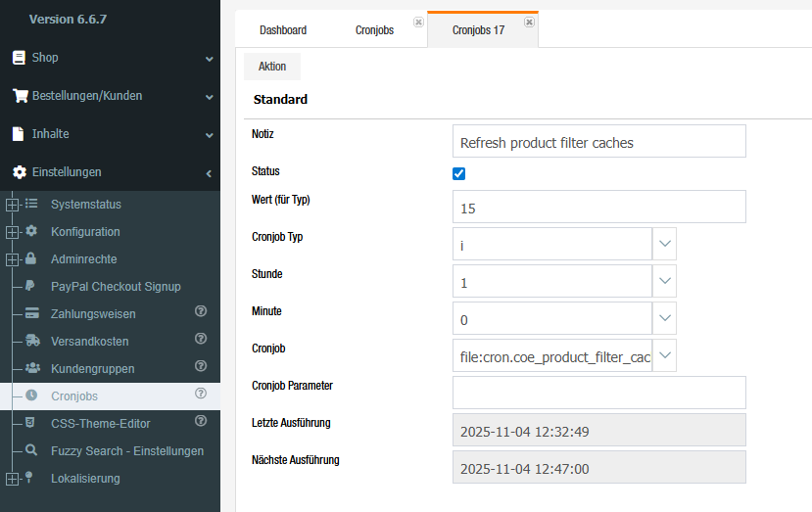812x512 pixels.
Task: Uncheck the Status checkbox
Action: coord(459,173)
